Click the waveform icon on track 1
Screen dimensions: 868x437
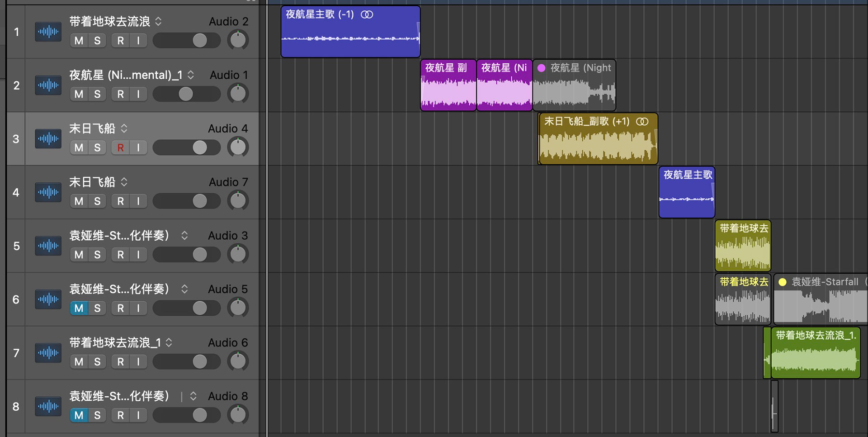pos(48,32)
